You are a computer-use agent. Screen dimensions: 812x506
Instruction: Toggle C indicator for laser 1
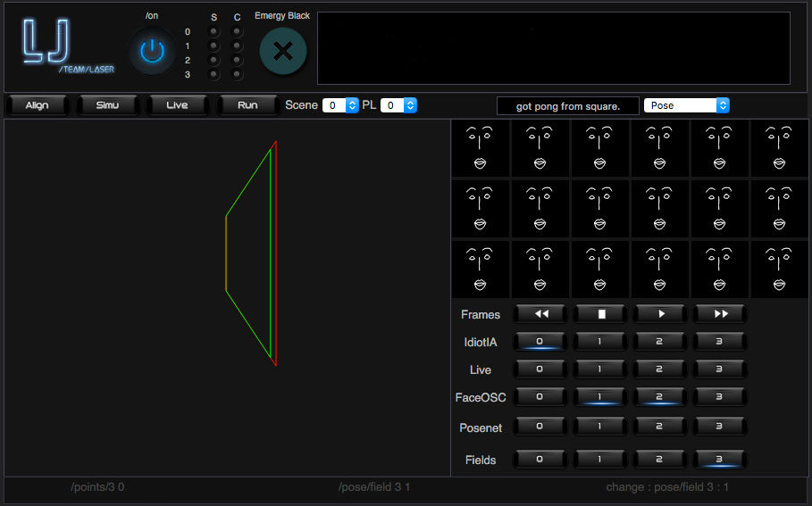point(237,46)
